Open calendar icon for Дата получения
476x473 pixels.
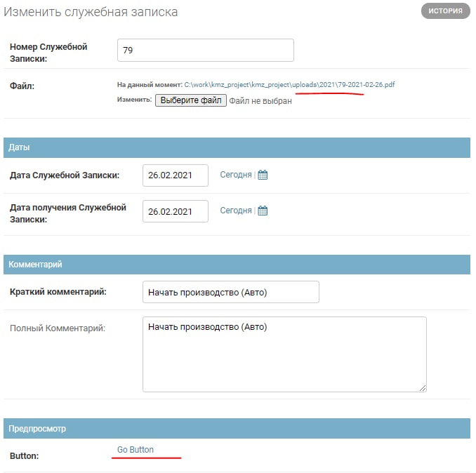click(x=263, y=211)
